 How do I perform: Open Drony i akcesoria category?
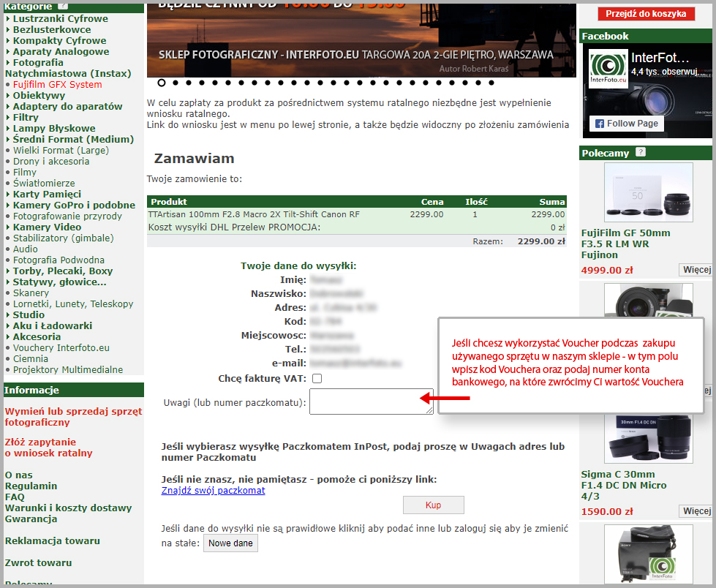(51, 161)
